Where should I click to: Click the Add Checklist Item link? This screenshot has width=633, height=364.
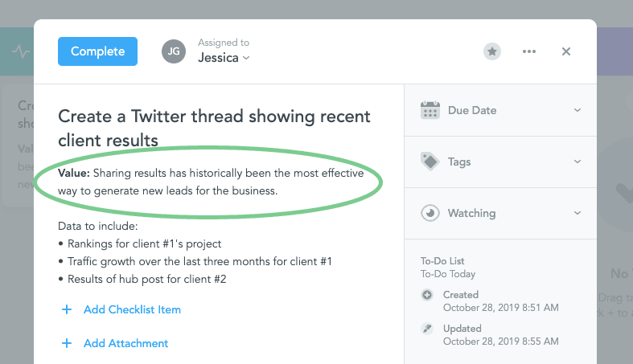coord(132,309)
